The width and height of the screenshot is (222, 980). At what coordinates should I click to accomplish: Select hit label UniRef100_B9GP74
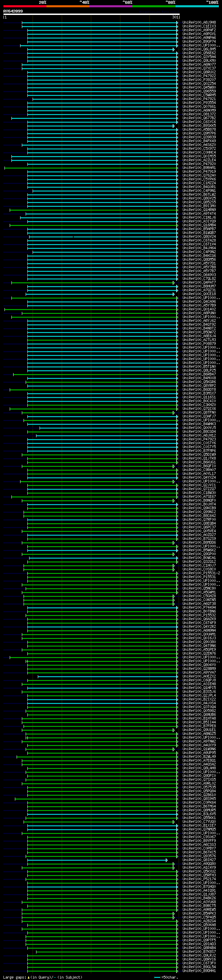(x=199, y=41)
